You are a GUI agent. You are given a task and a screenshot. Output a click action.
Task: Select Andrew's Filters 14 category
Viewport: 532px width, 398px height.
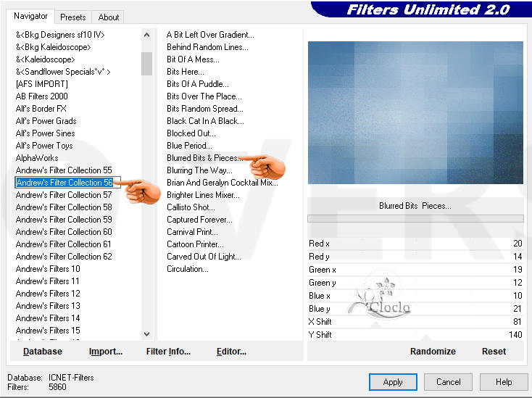click(x=48, y=318)
